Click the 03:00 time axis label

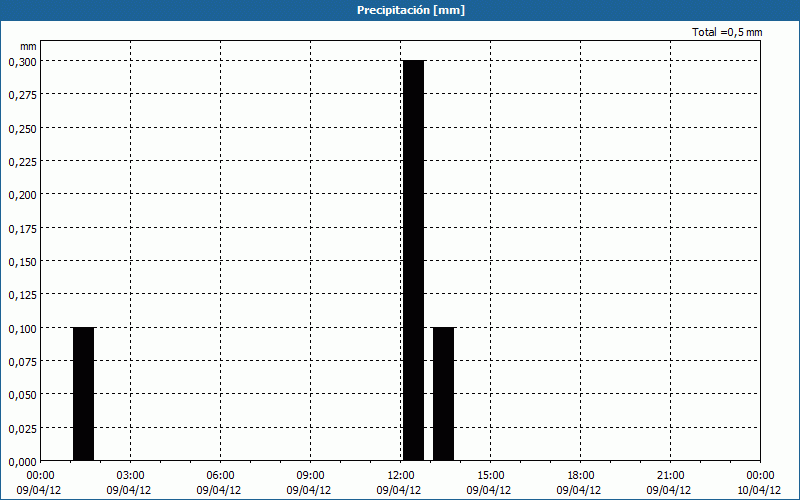click(131, 476)
